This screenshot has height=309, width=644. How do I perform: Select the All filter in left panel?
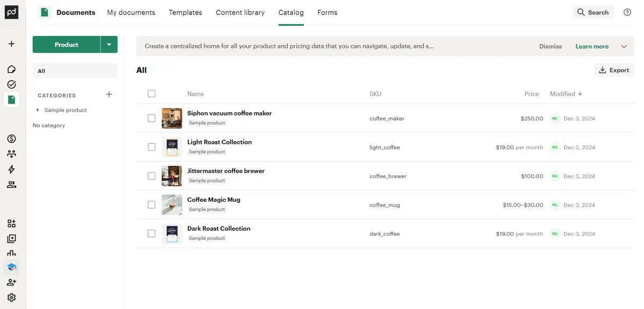point(75,71)
